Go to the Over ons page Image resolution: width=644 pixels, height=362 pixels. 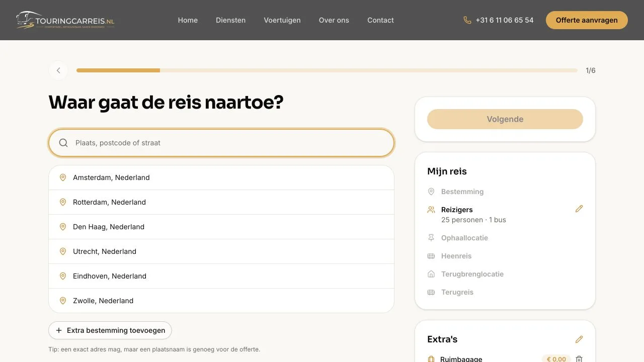point(334,20)
